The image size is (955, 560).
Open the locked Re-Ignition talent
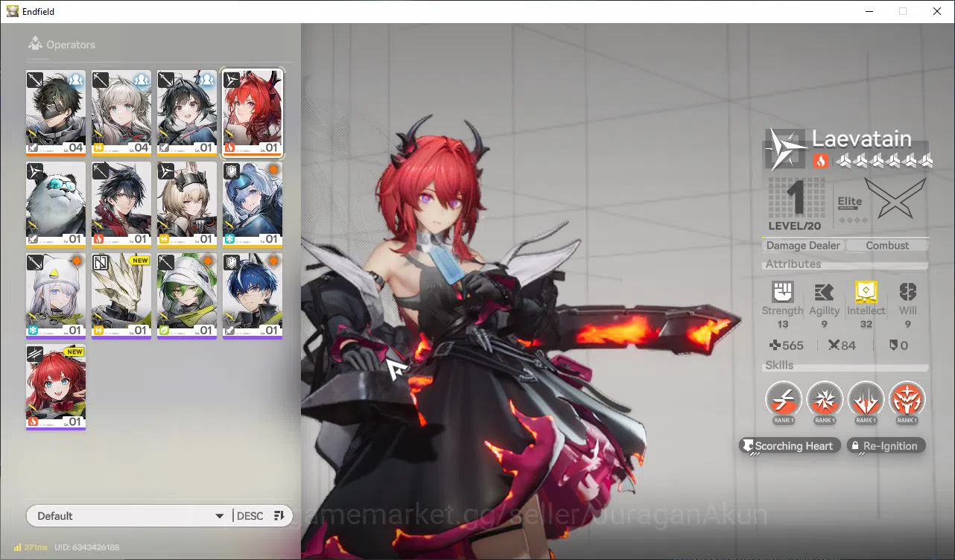coord(886,446)
